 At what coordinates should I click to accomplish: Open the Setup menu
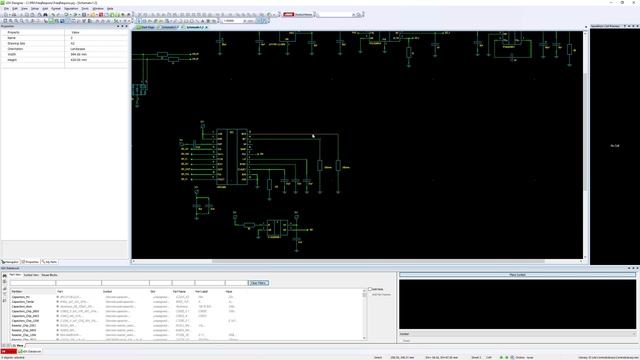pyautogui.click(x=35, y=9)
